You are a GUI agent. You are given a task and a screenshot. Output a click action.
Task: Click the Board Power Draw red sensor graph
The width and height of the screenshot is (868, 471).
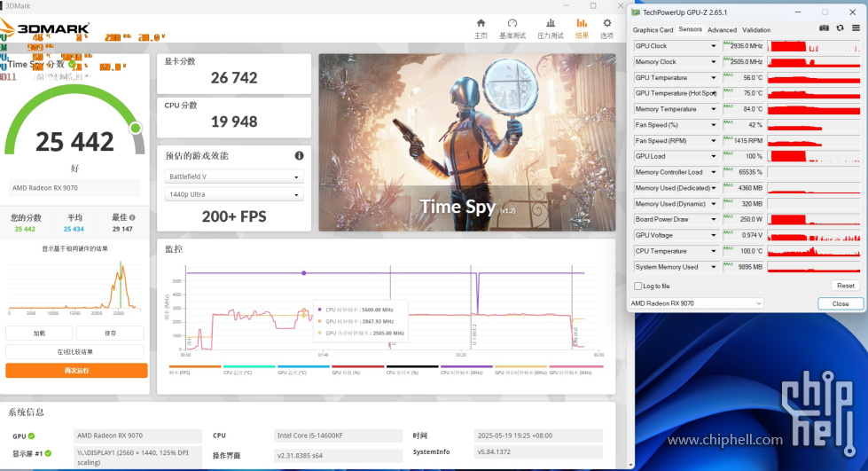pos(814,219)
